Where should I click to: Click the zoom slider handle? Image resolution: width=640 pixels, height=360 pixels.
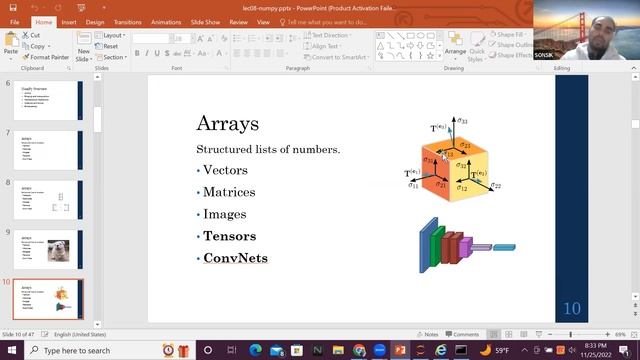pyautogui.click(x=571, y=334)
